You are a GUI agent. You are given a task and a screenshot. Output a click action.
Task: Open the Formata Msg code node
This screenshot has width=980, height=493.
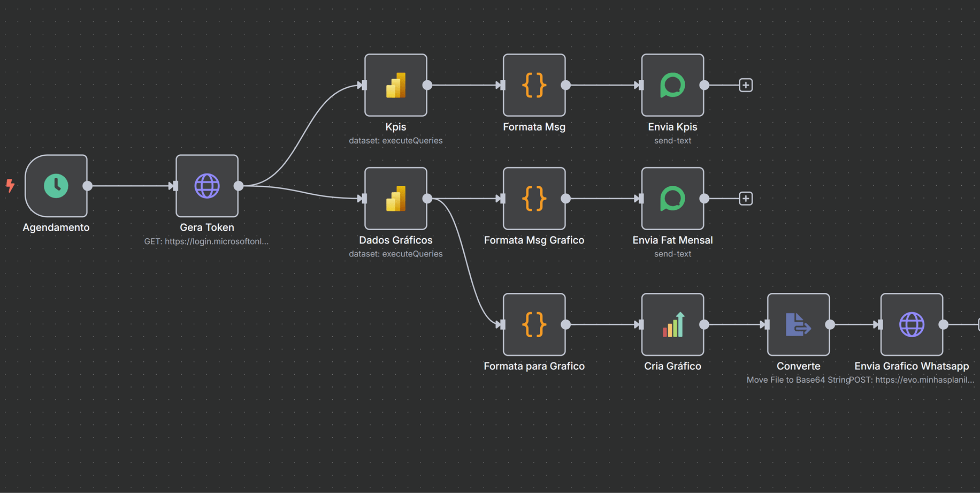[534, 85]
